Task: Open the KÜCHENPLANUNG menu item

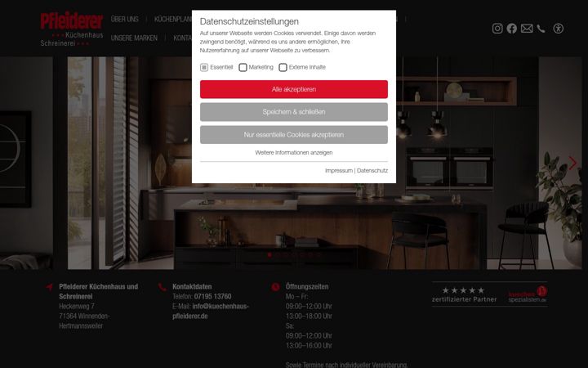Action: point(173,19)
